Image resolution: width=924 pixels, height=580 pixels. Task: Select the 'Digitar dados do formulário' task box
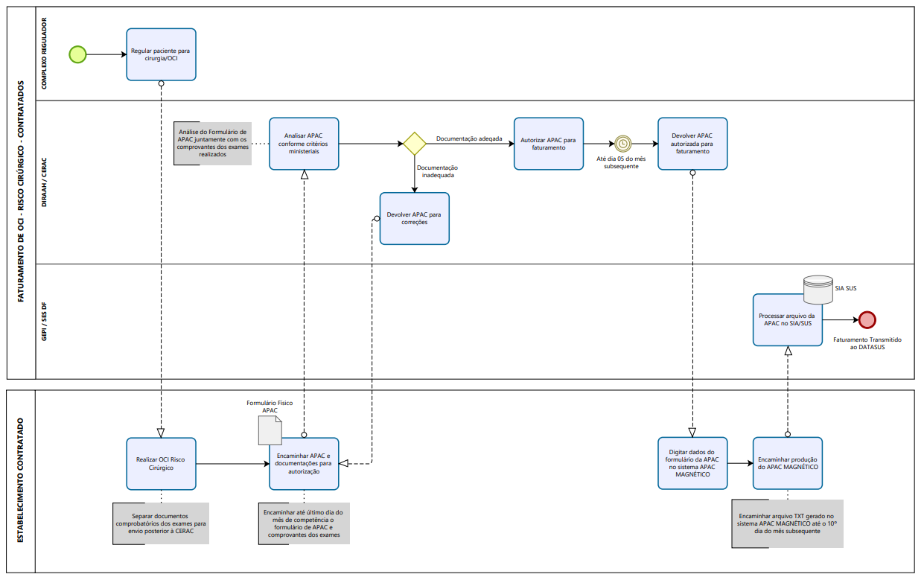(x=692, y=463)
